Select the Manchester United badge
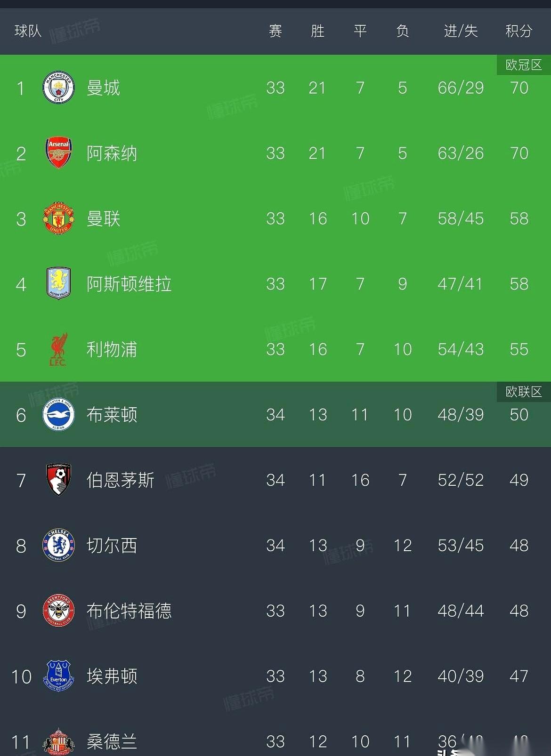Image resolution: width=551 pixels, height=756 pixels. (x=57, y=218)
